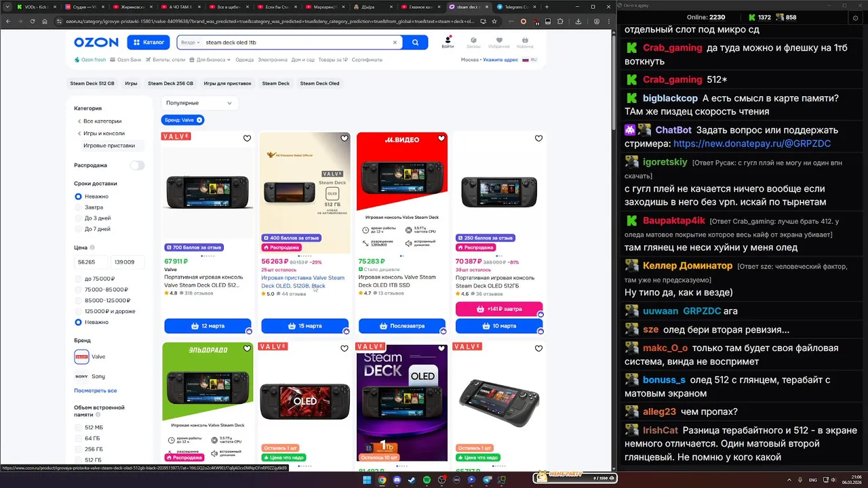The image size is (868, 488).
Task: Open the Заказы orders icon
Action: 473,43
